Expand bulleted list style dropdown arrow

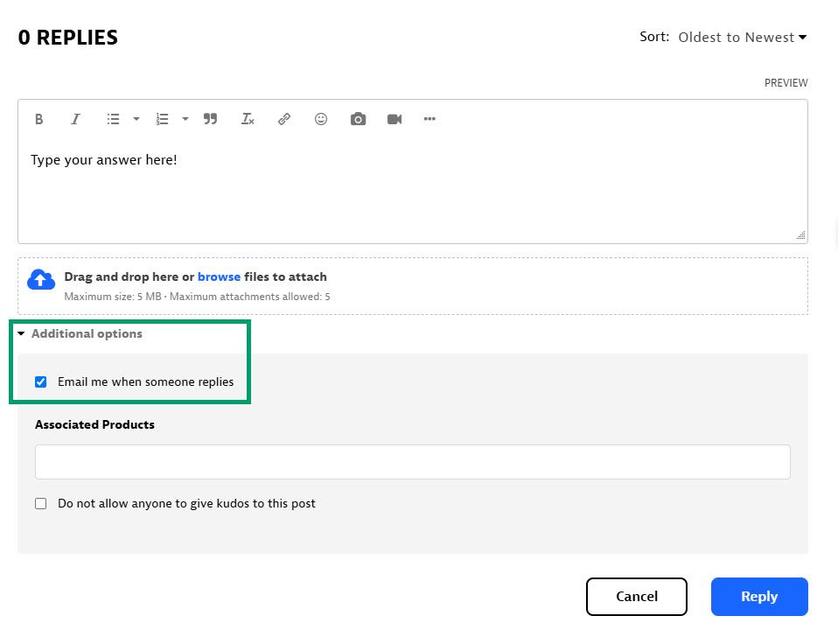136,119
